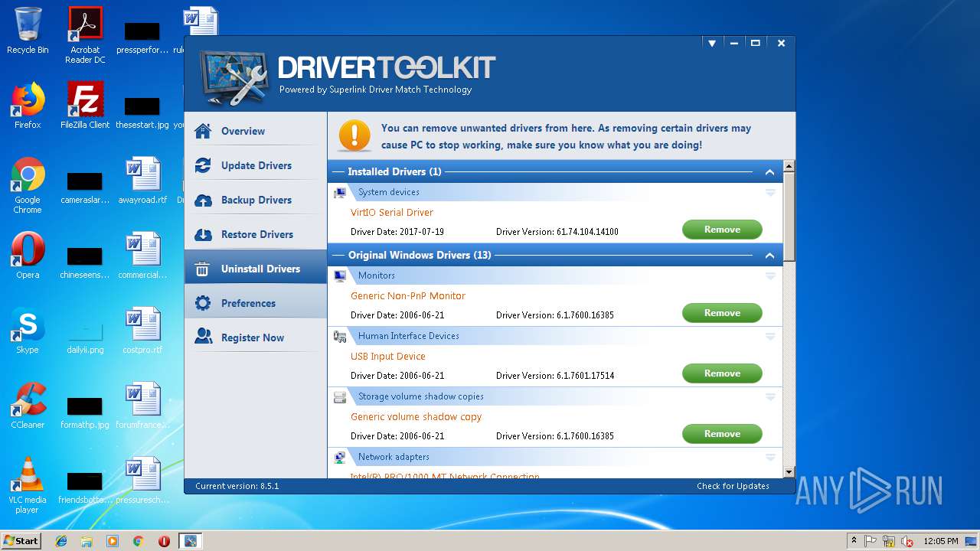Click the Update Drivers refresh icon
This screenshot has width=980, height=551.
pyautogui.click(x=203, y=165)
